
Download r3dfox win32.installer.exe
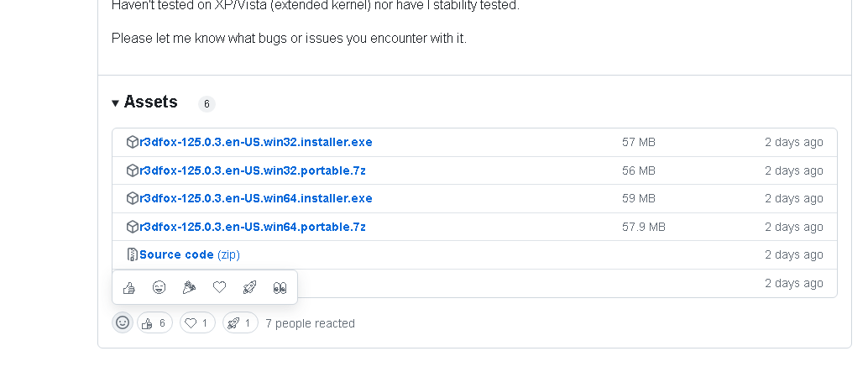tap(255, 142)
